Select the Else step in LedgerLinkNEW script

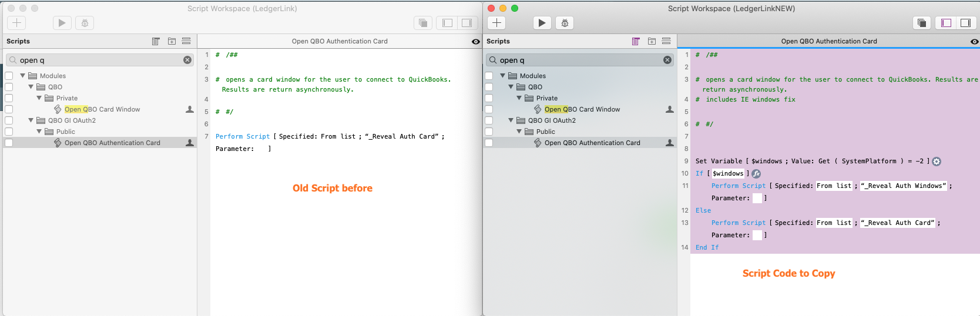[703, 210]
